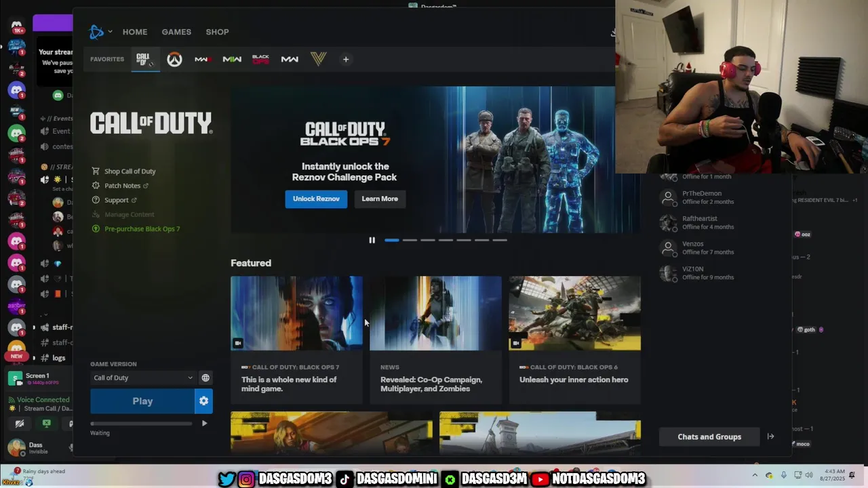
Task: Click taskbar microphone tray icon
Action: coord(783,476)
